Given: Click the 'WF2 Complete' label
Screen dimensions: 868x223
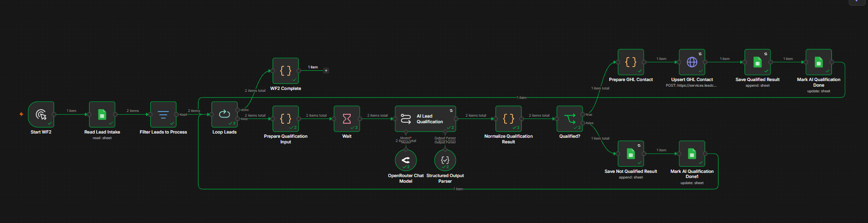Looking at the screenshot, I should tap(285, 89).
